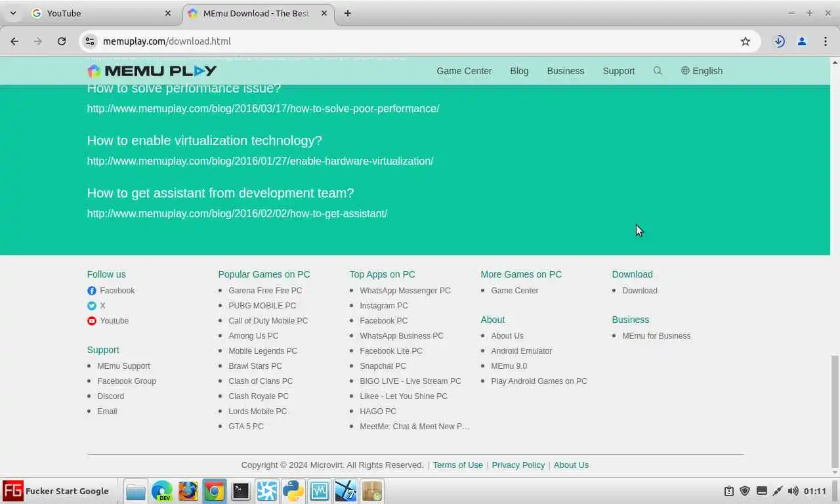Open the footer About Us link beside Privacy Policy
The image size is (840, 504).
click(571, 465)
